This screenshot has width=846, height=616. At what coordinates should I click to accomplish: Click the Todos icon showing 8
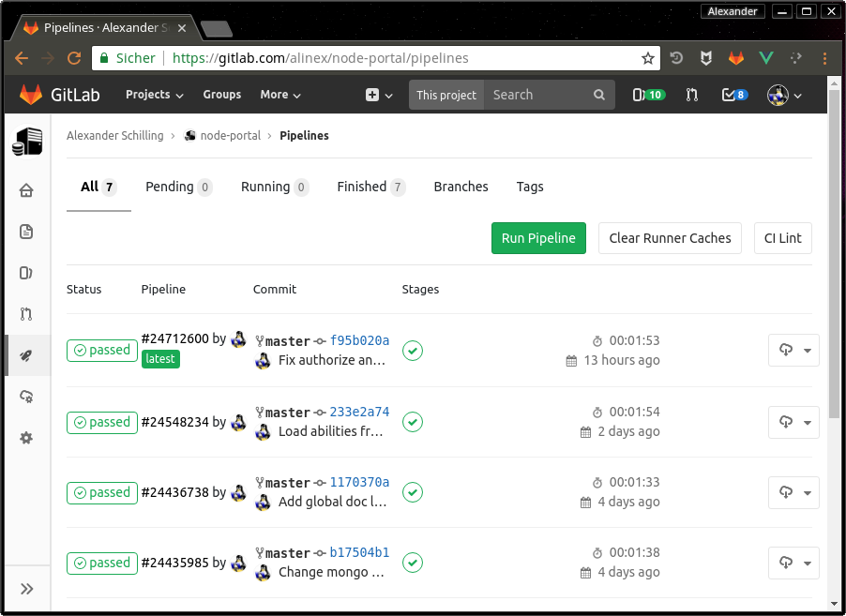click(x=733, y=94)
